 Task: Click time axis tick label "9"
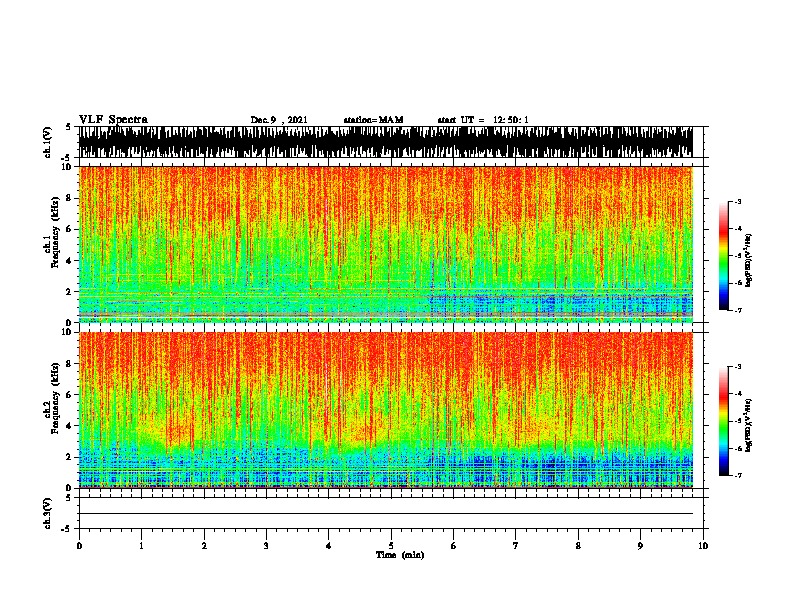(x=640, y=546)
